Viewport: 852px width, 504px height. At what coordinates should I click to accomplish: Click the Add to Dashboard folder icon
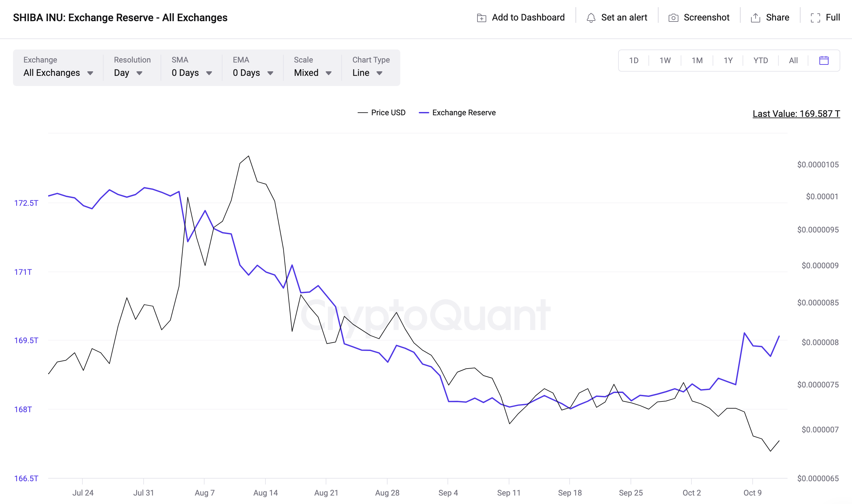481,18
